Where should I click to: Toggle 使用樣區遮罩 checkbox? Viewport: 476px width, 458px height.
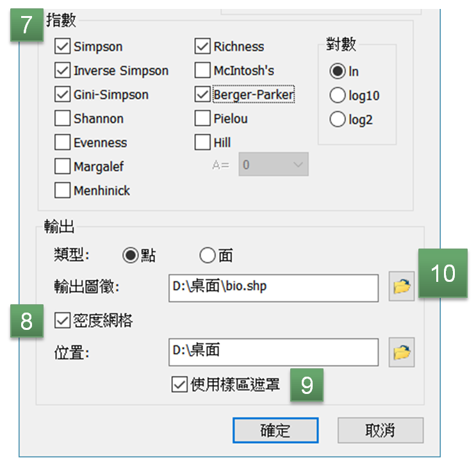[179, 384]
